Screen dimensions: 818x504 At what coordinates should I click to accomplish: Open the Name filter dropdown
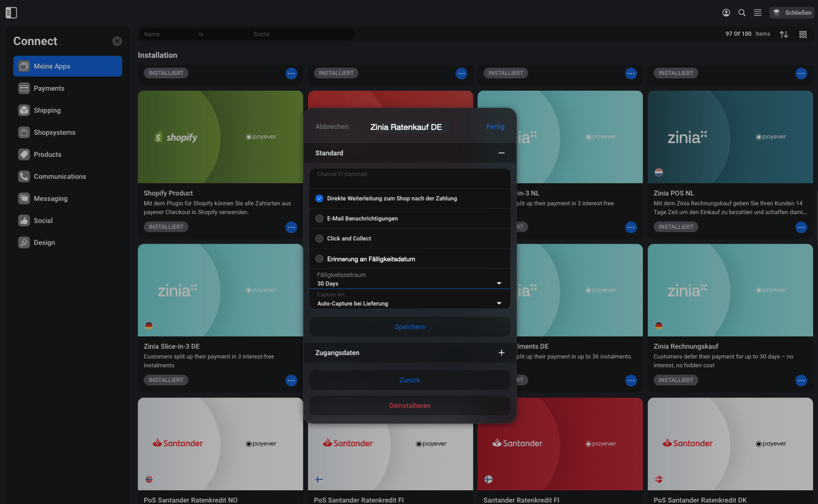[166, 34]
